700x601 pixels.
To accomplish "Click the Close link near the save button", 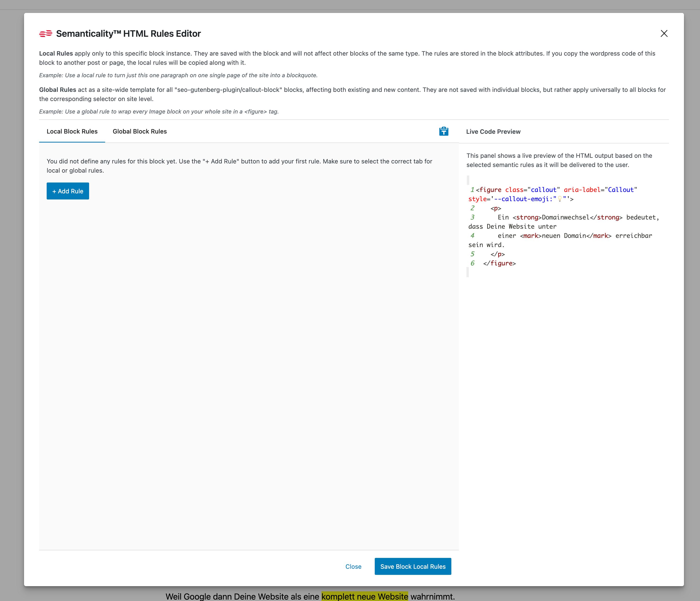I will (x=353, y=567).
